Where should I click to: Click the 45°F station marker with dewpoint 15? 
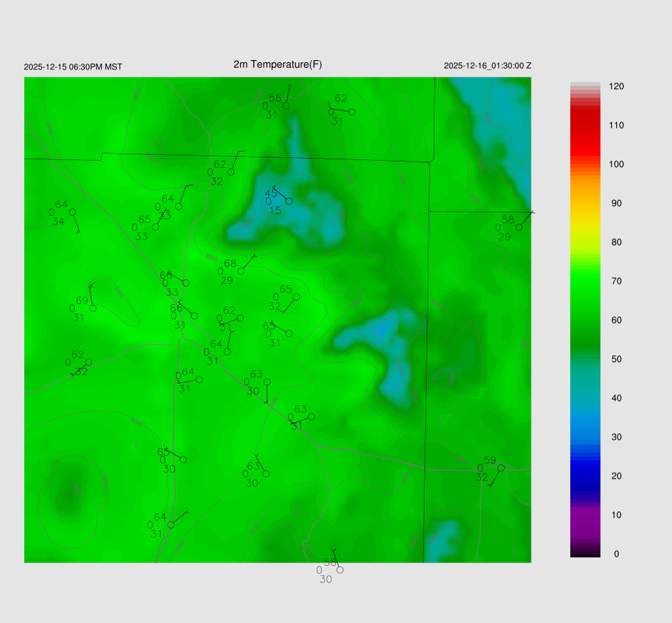[289, 201]
